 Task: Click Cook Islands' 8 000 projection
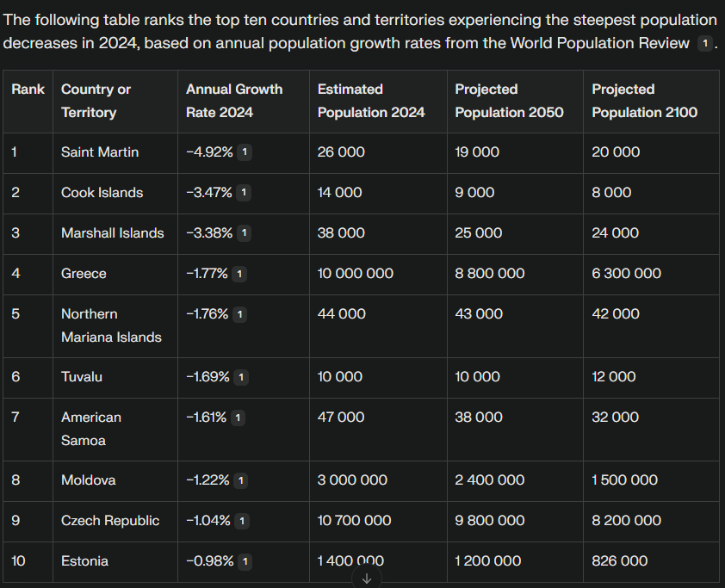click(x=611, y=193)
